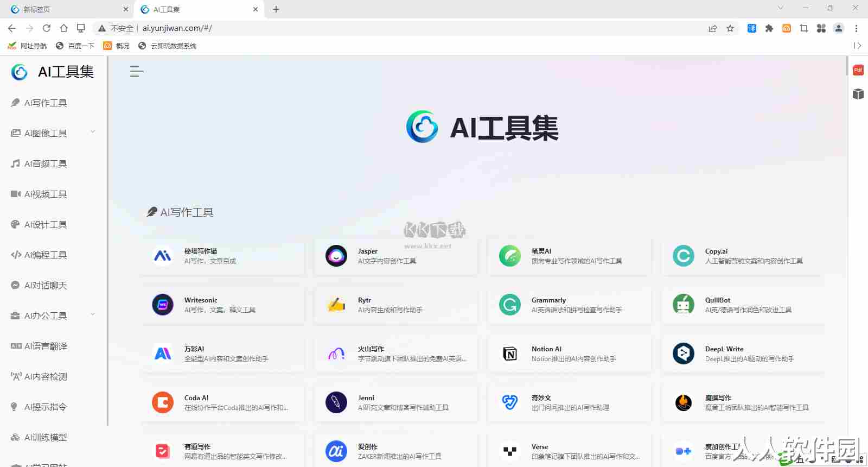Open the 百度一下 bookmark
This screenshot has height=467, width=868.
[75, 46]
